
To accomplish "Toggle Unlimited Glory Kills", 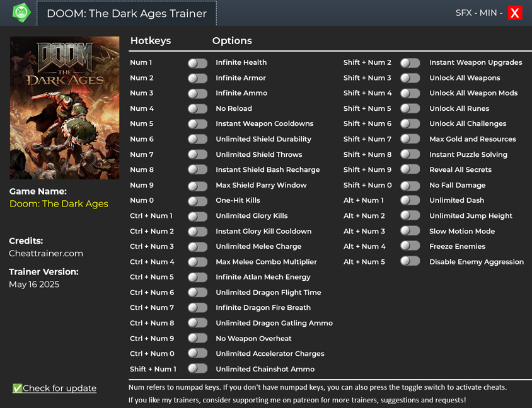I will [x=197, y=216].
